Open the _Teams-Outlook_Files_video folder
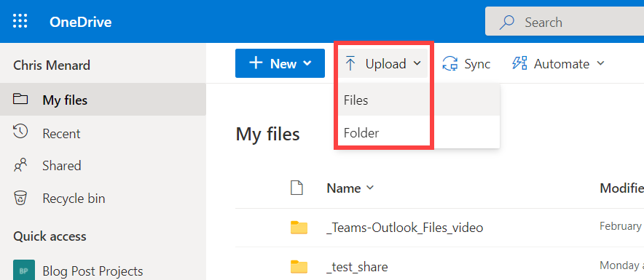Image resolution: width=644 pixels, height=280 pixels. tap(404, 227)
